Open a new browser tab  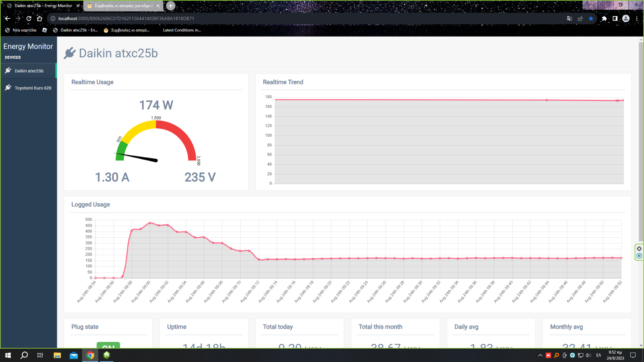[x=171, y=6]
